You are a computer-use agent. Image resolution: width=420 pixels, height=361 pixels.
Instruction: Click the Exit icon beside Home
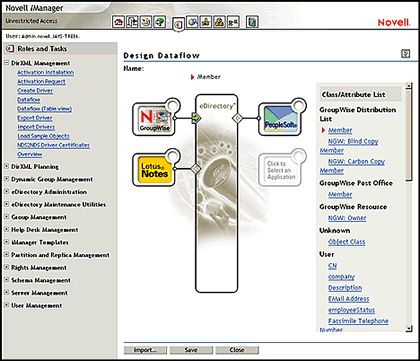132,22
